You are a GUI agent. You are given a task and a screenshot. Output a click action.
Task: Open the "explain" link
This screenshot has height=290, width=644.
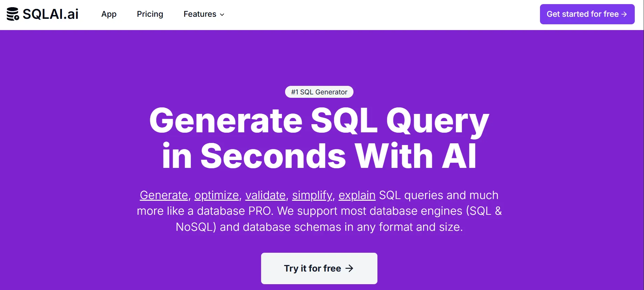(357, 195)
